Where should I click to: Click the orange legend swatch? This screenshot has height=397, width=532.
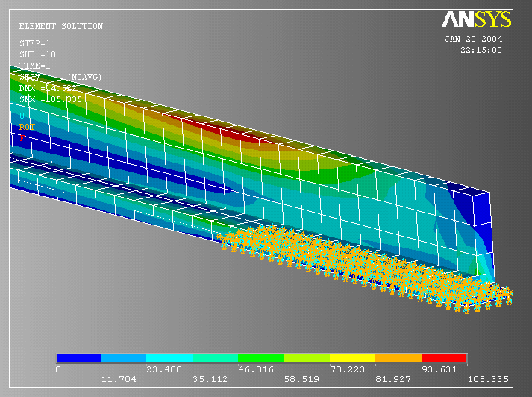pyautogui.click(x=398, y=358)
